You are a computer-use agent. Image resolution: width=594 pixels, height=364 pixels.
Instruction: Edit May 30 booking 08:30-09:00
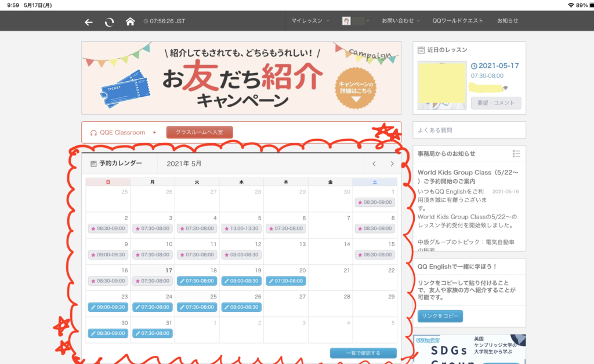coord(108,333)
